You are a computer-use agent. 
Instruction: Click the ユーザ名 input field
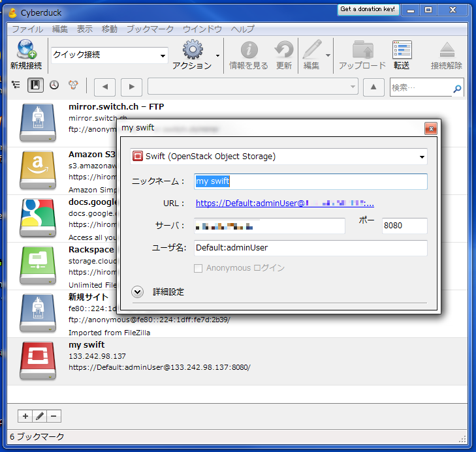pos(309,248)
